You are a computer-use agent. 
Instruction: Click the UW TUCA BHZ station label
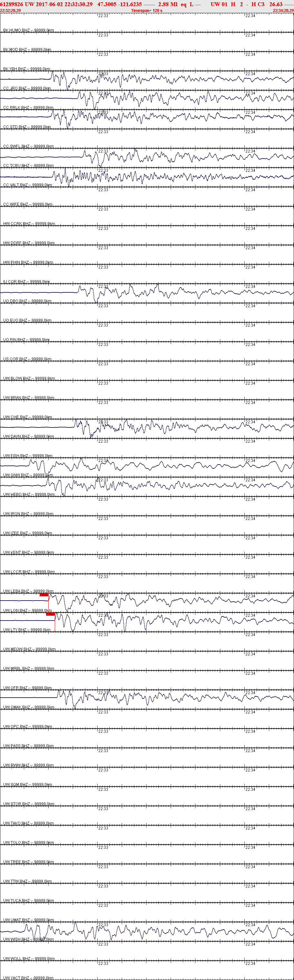point(28,900)
